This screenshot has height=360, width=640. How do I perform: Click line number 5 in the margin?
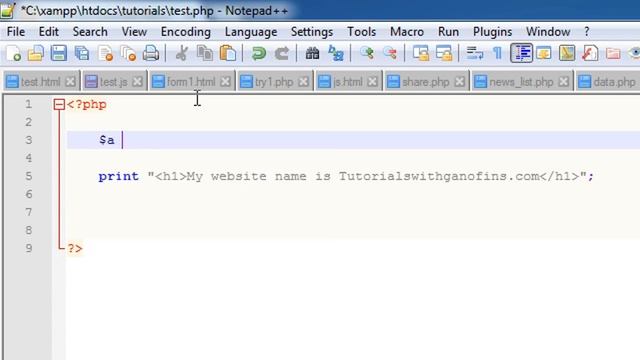[29, 176]
